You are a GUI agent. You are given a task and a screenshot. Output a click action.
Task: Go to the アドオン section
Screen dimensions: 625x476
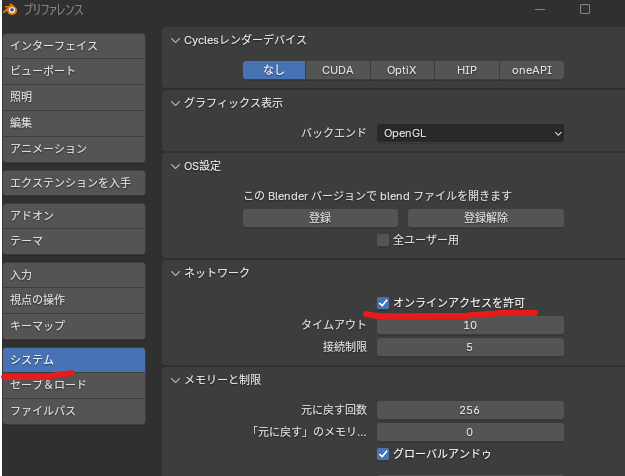tap(74, 216)
